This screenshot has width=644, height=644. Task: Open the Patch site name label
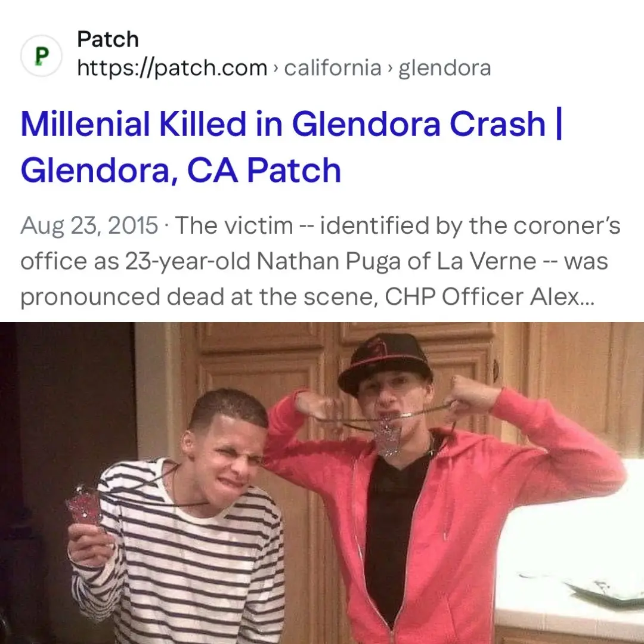pos(107,39)
